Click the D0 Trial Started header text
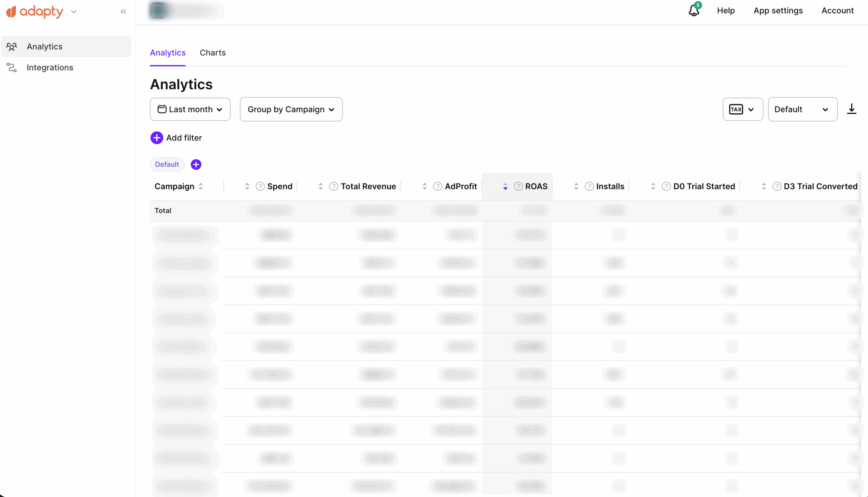The width and height of the screenshot is (868, 497). pyautogui.click(x=704, y=186)
